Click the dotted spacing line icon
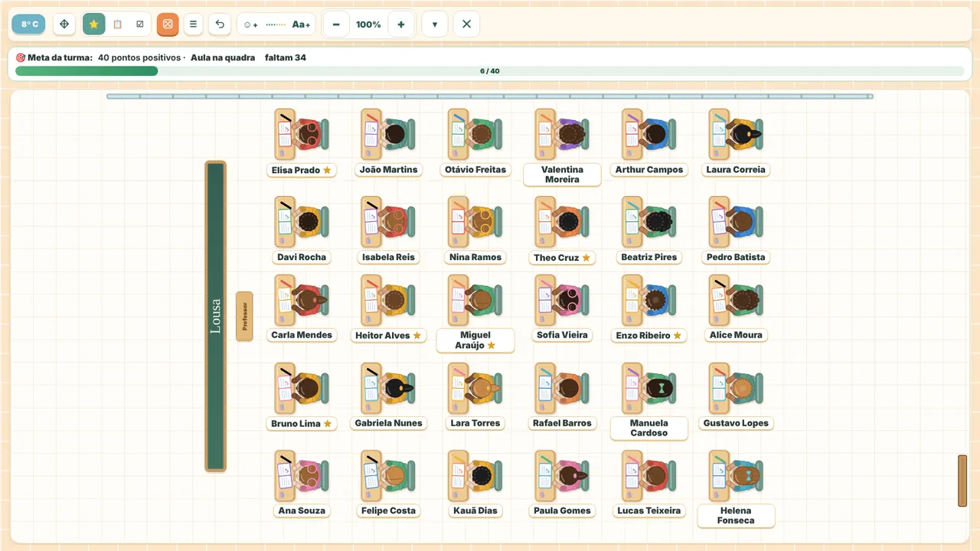Viewport: 980px width, 551px height. 276,25
